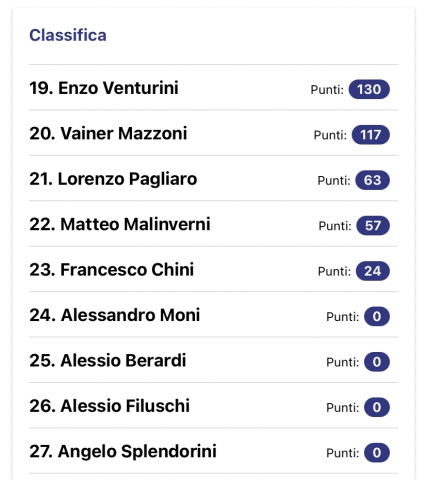427x480 pixels.
Task: Click Alessandro Moni's 0 points badge
Action: (x=377, y=316)
